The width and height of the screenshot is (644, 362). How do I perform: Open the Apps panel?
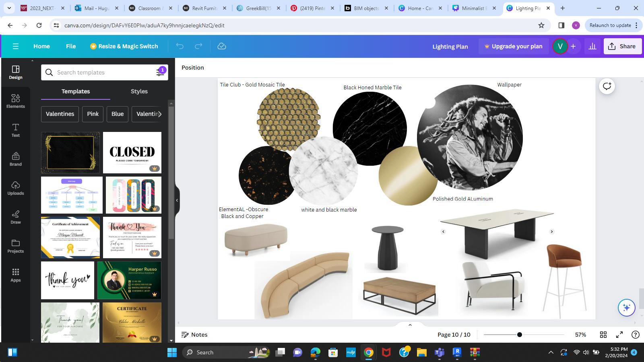click(x=16, y=275)
